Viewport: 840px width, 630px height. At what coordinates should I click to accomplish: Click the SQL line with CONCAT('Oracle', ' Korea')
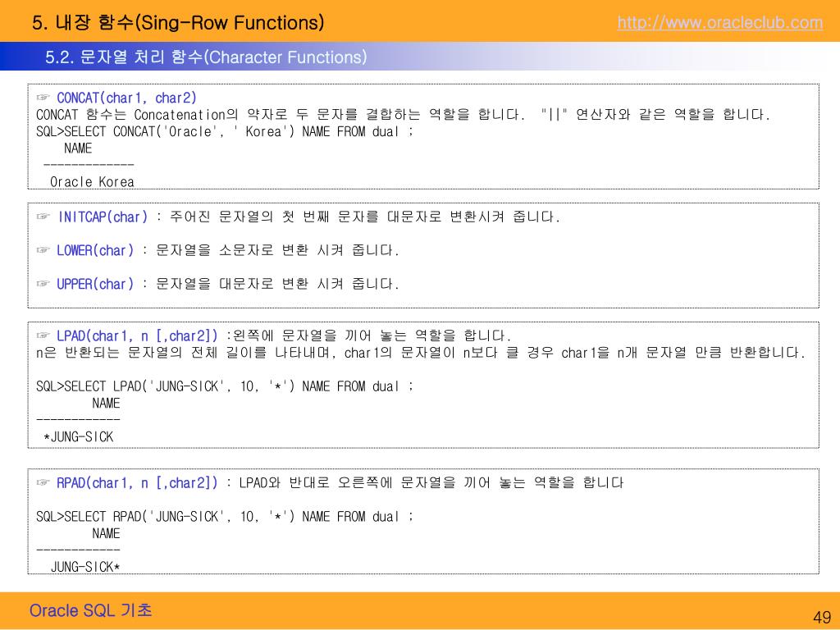pos(225,131)
